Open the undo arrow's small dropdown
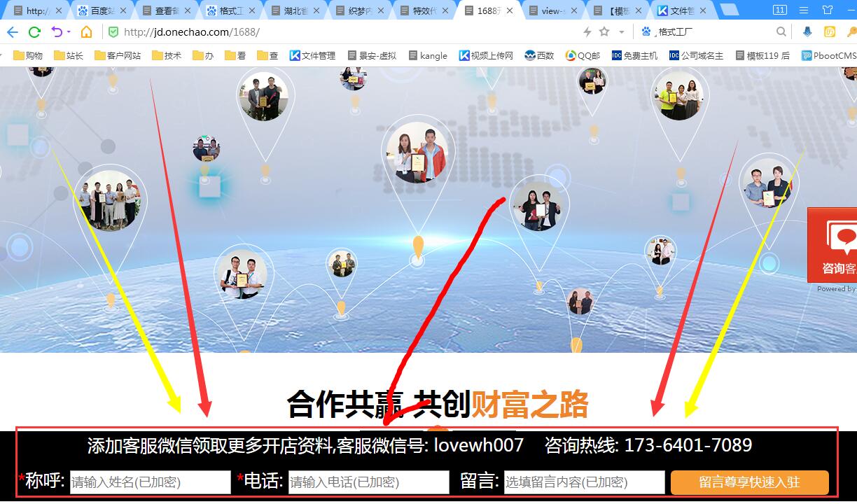 [x=69, y=32]
